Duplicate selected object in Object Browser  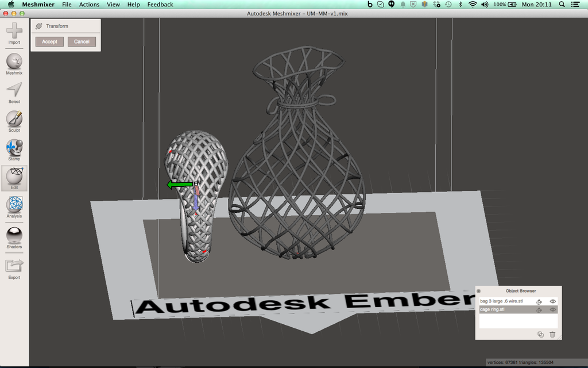click(540, 334)
